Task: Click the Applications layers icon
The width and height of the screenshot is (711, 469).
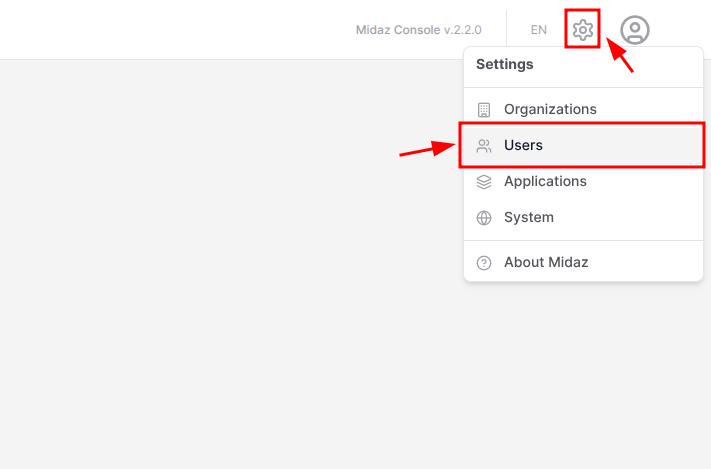Action: (x=484, y=182)
